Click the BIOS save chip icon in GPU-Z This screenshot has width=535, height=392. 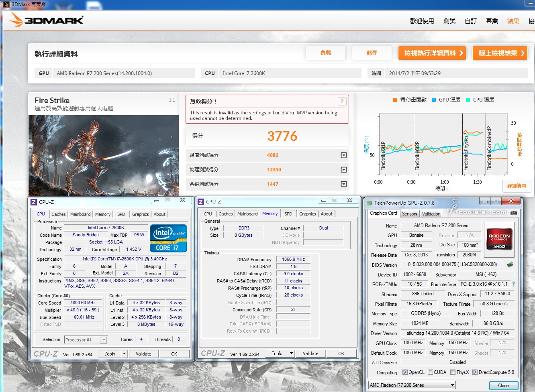(510, 264)
